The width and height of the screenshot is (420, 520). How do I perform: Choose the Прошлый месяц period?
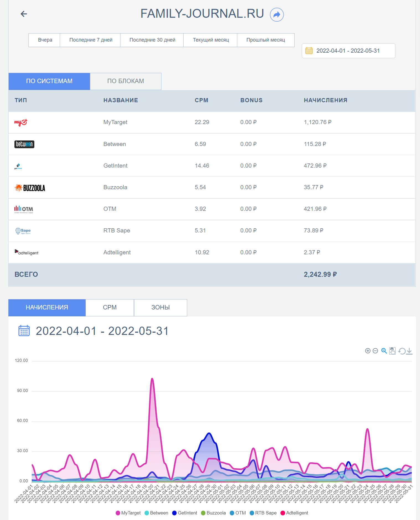click(x=266, y=40)
